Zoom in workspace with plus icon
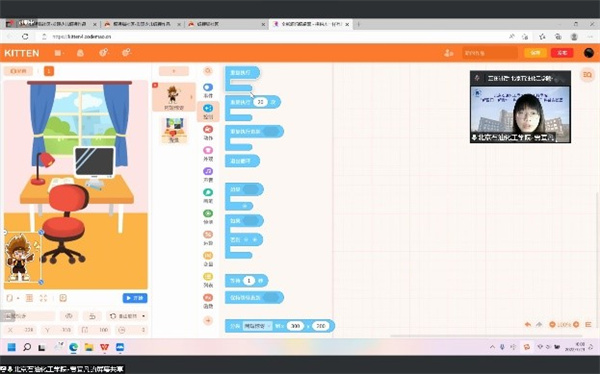Screen dimensions: 600x374 [576, 324]
